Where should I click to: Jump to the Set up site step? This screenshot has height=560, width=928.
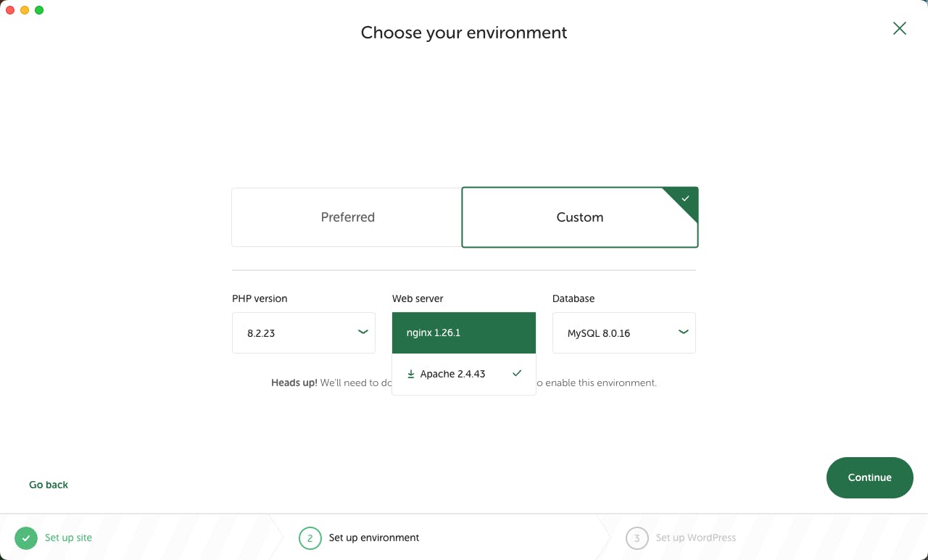68,538
